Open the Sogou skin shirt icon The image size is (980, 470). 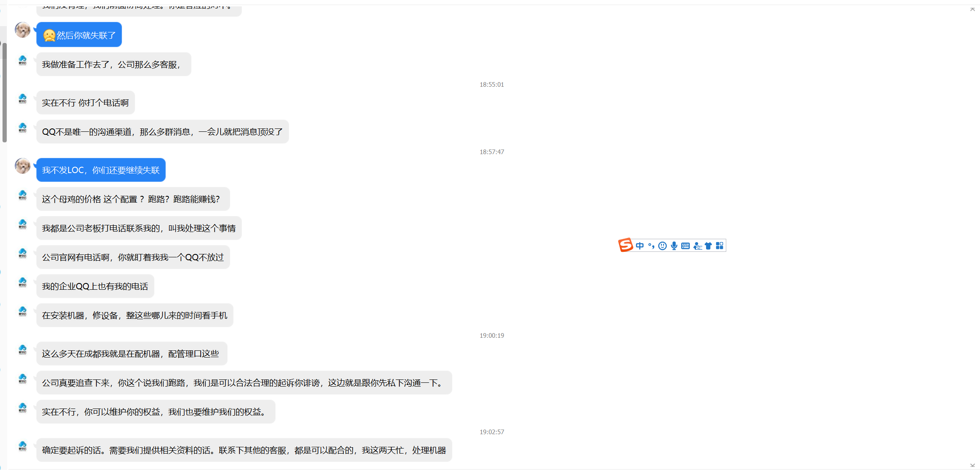pos(708,246)
